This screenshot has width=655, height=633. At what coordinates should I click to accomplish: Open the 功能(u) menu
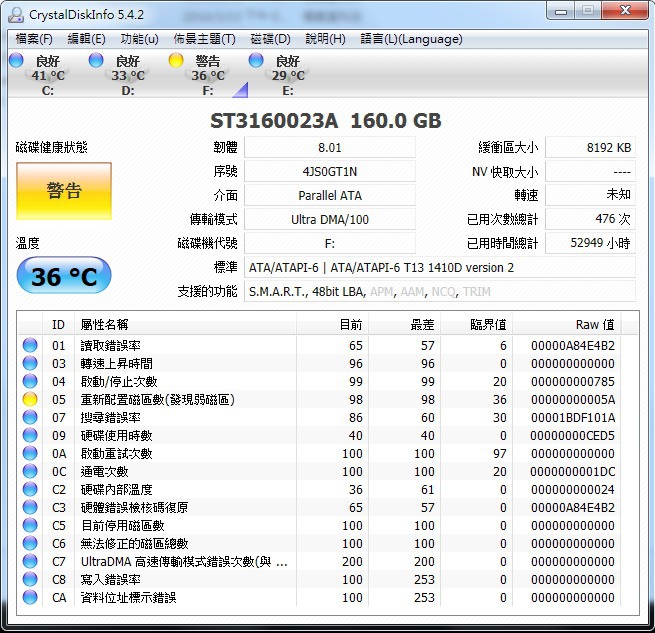coord(140,39)
